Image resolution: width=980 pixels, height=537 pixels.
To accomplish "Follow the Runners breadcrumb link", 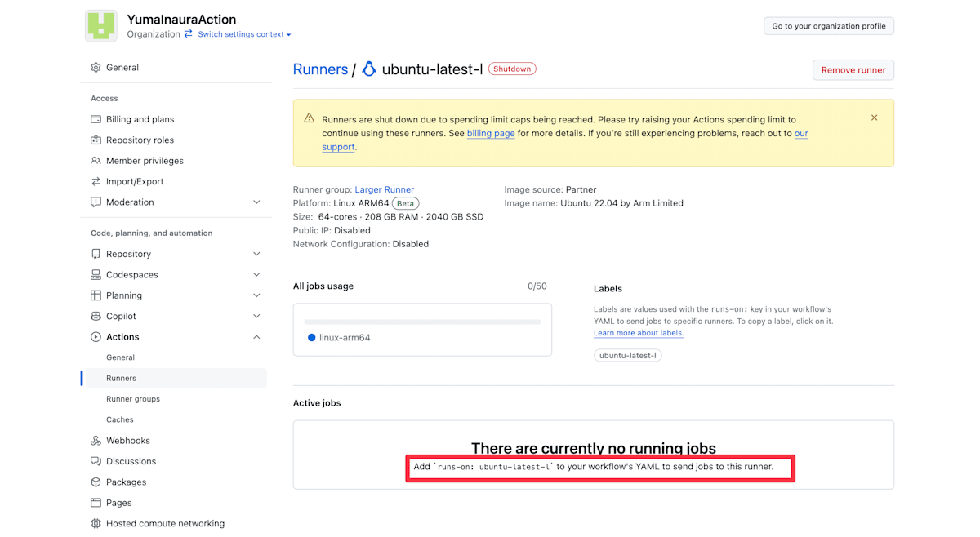I will click(x=320, y=69).
